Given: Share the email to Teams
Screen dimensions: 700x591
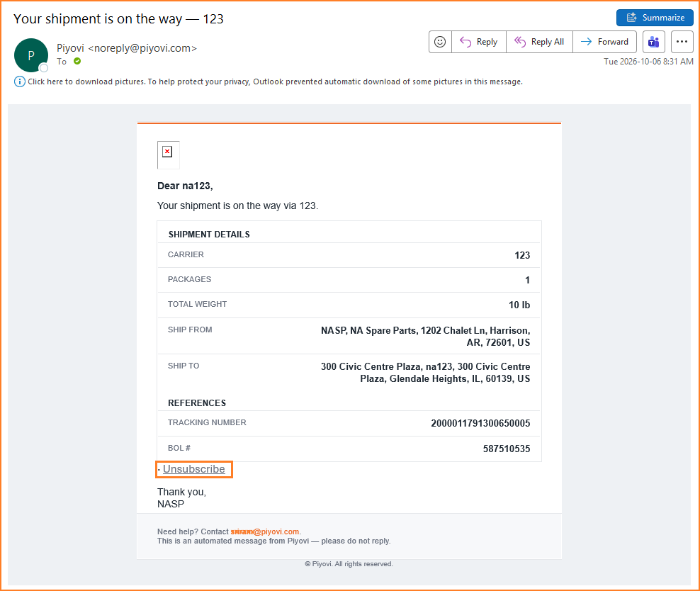Looking at the screenshot, I should click(654, 42).
